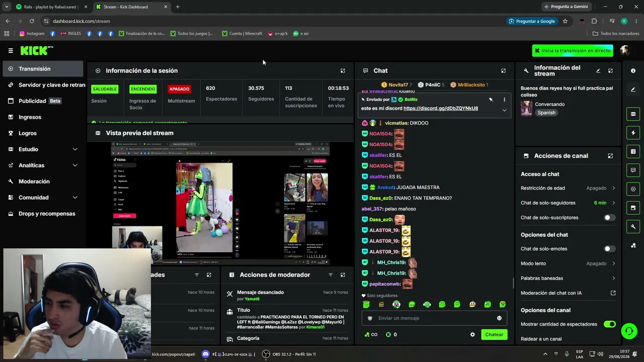Click the wrench icon in right rail
644x362 pixels.
pos(633,227)
